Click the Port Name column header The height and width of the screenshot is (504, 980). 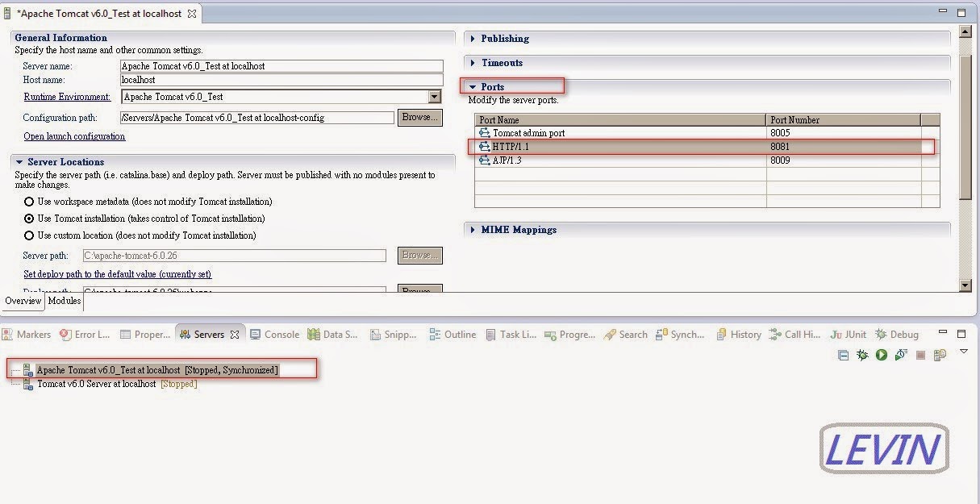pyautogui.click(x=620, y=120)
